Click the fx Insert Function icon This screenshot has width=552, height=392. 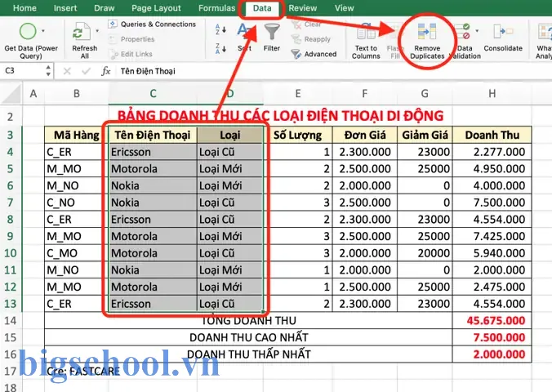click(x=105, y=71)
